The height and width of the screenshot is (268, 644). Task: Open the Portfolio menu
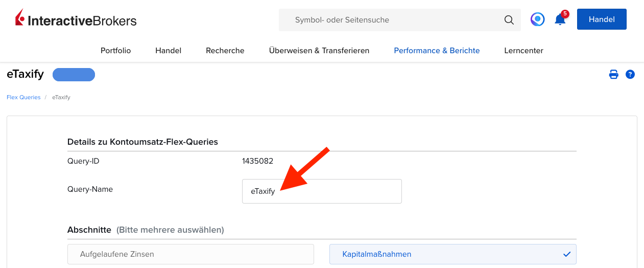point(115,51)
